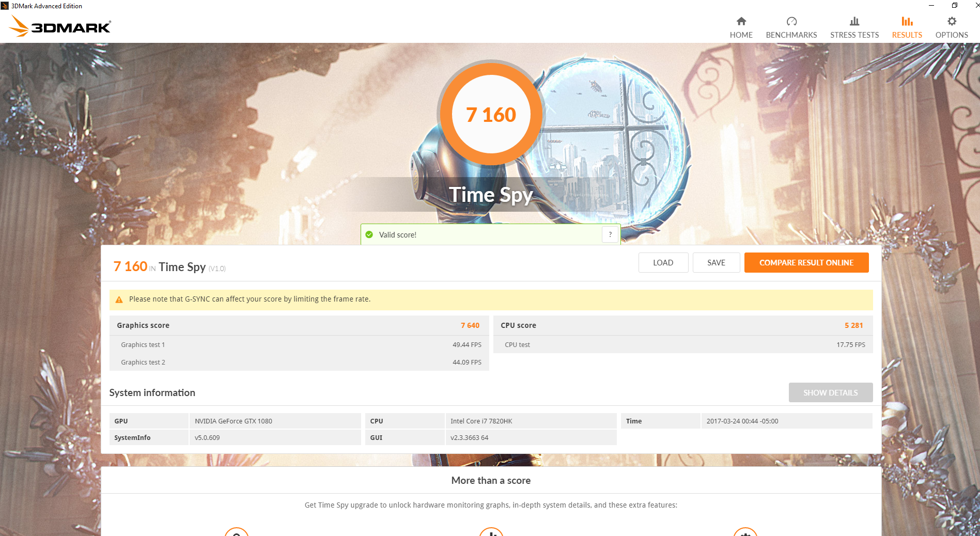The image size is (980, 536).
Task: Click the System information heading
Action: (x=152, y=392)
